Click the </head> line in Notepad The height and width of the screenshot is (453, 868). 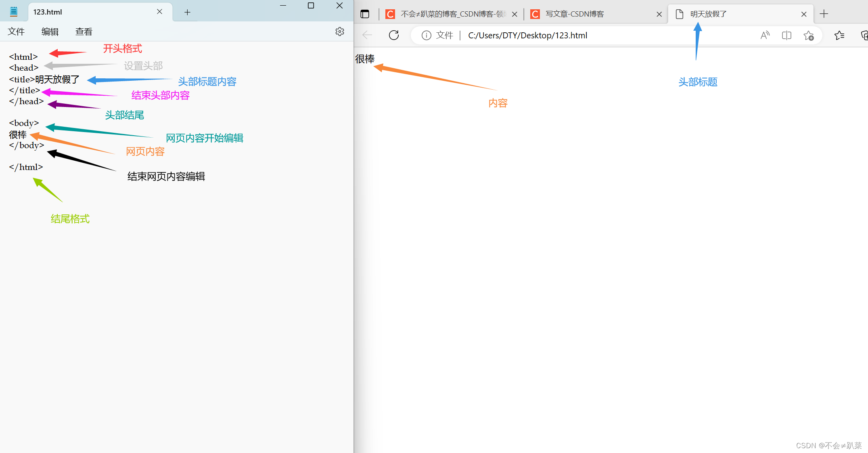coord(26,101)
